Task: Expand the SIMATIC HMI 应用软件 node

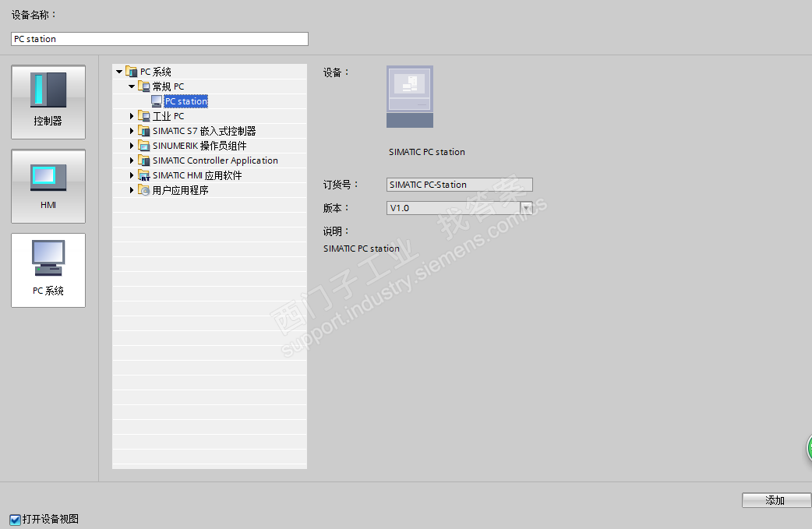Action: coord(132,175)
